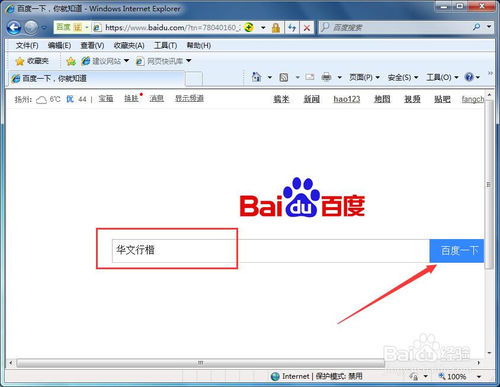Click the add to favorites bar star icon
The image size is (500, 387).
coord(71,61)
